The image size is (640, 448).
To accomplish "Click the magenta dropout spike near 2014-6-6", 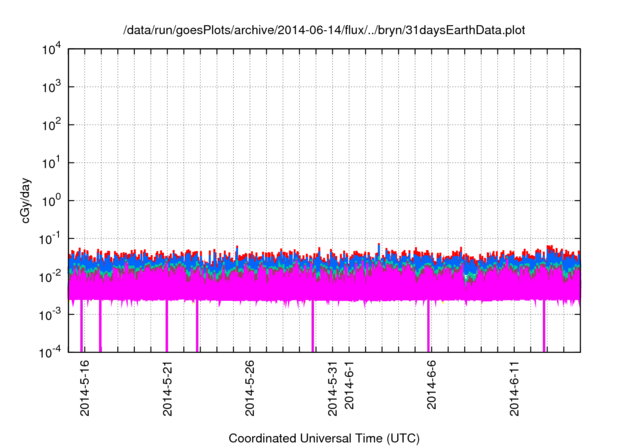I will coord(429,326).
